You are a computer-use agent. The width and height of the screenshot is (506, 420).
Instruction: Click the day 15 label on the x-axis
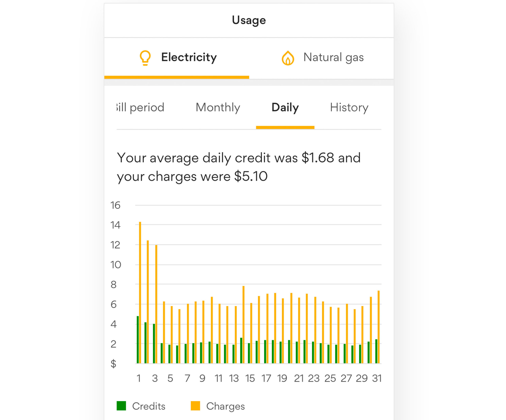(250, 378)
